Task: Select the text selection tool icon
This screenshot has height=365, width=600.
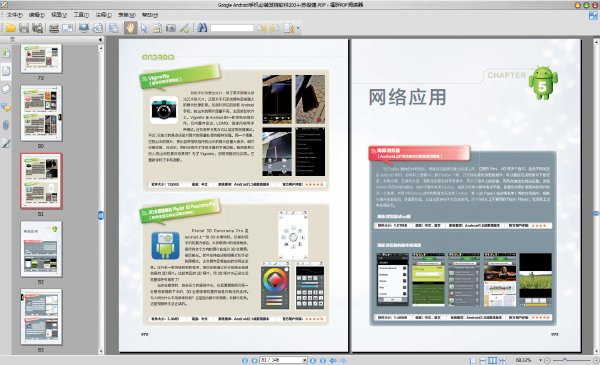Action: coord(157,28)
